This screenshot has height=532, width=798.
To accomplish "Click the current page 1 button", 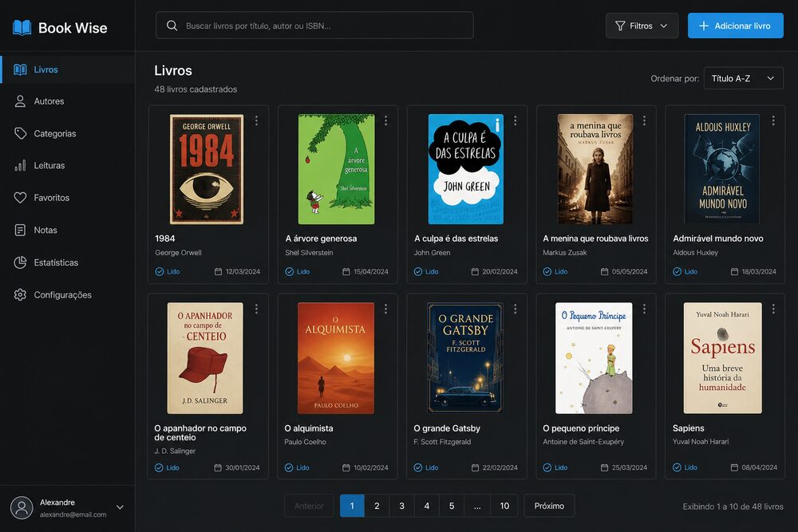I will tap(352, 506).
